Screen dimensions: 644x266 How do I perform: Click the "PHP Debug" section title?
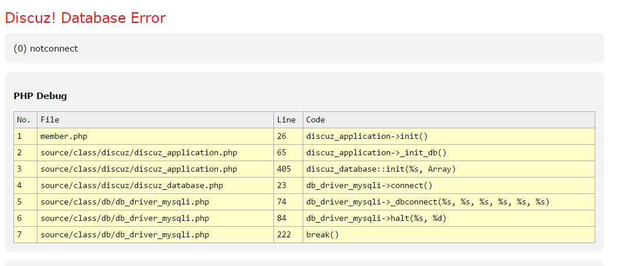pos(40,96)
